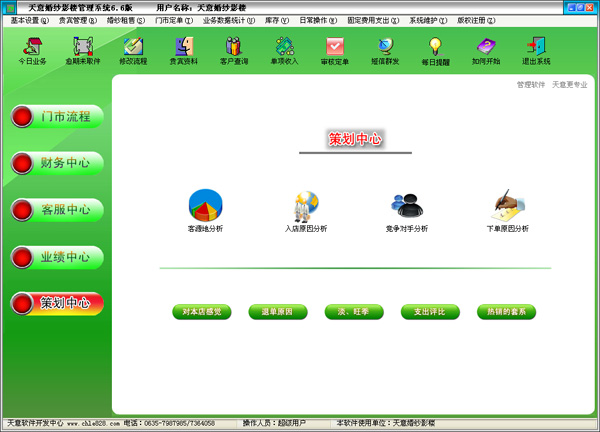600x432 pixels.
Task: Open the 每日提醒 lightbulb icon
Action: click(435, 46)
